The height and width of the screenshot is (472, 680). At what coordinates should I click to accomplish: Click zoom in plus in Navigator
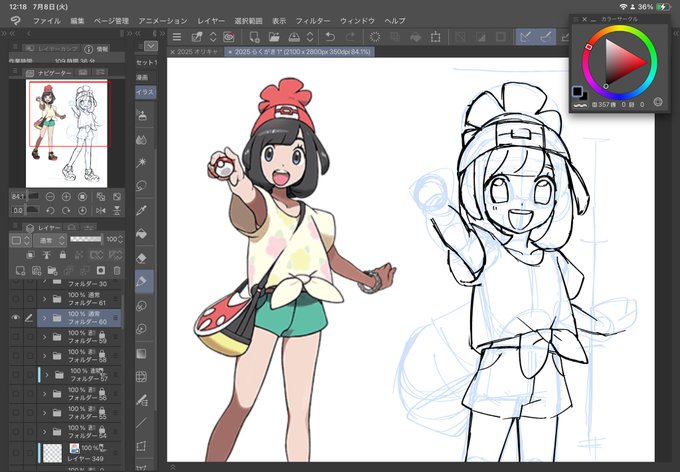coord(66,197)
